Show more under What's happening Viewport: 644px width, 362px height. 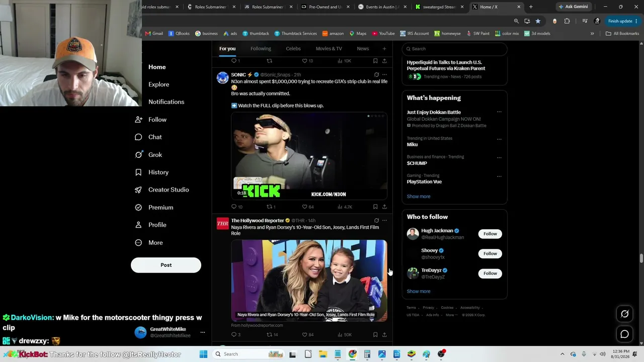(419, 197)
